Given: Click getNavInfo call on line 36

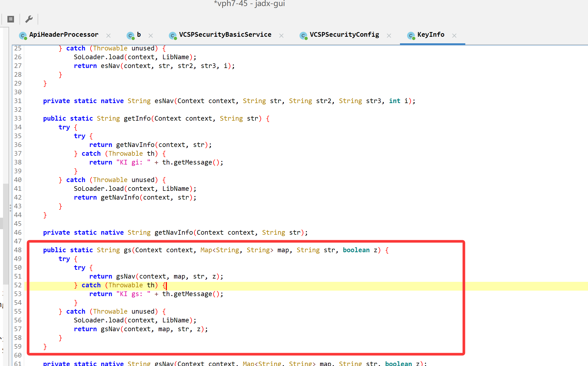Looking at the screenshot, I should tap(135, 145).
